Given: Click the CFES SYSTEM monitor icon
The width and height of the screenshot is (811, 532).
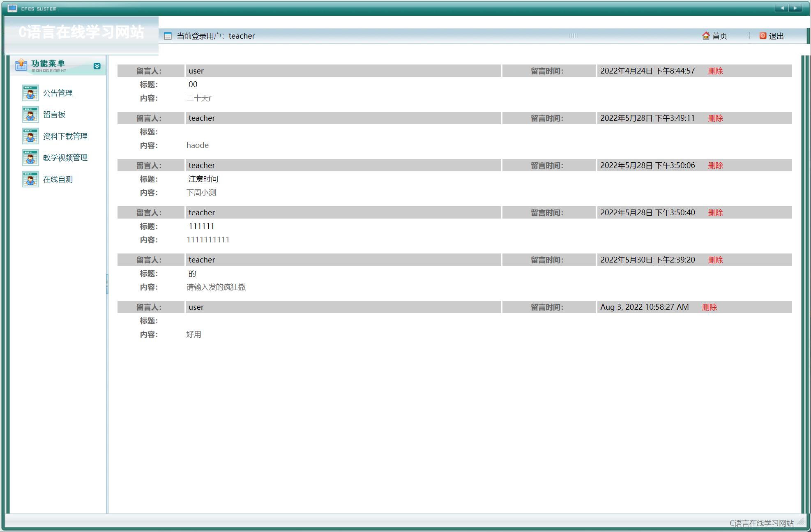Looking at the screenshot, I should coord(12,8).
